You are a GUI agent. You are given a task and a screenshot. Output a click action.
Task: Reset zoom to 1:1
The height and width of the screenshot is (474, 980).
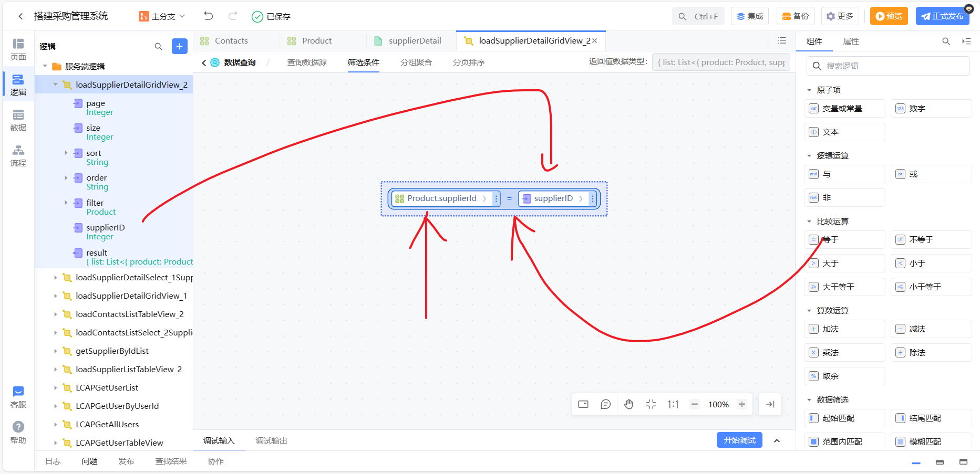[673, 404]
